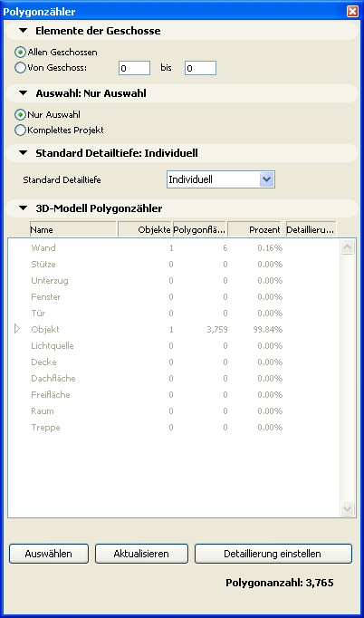Collapse the Standard Detailtiefe section triangle
The height and width of the screenshot is (618, 364).
pos(24,153)
